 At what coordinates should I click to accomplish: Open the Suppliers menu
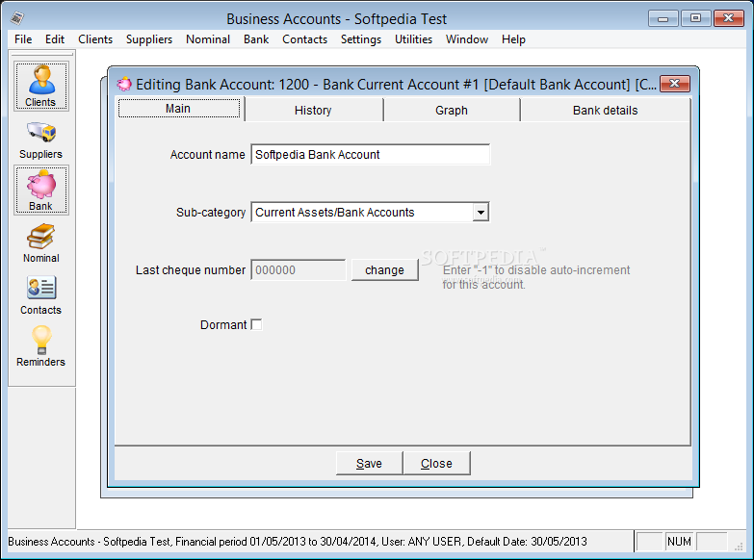point(149,39)
